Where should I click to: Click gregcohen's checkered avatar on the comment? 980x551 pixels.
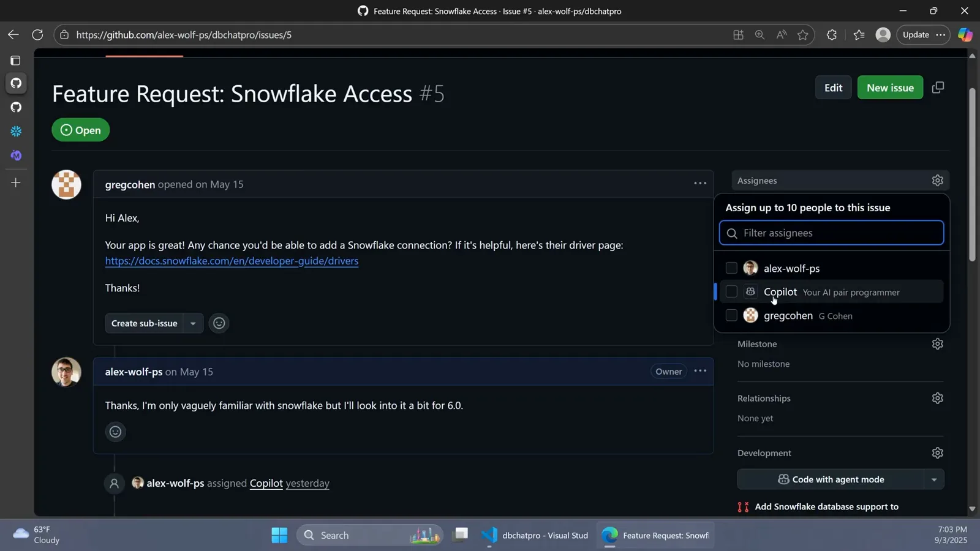click(66, 184)
